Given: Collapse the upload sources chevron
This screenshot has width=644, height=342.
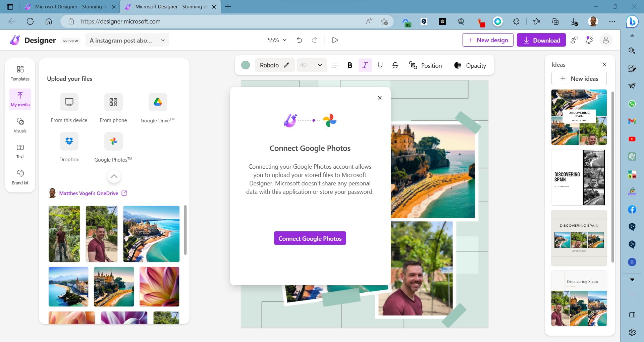Looking at the screenshot, I should coord(114,176).
